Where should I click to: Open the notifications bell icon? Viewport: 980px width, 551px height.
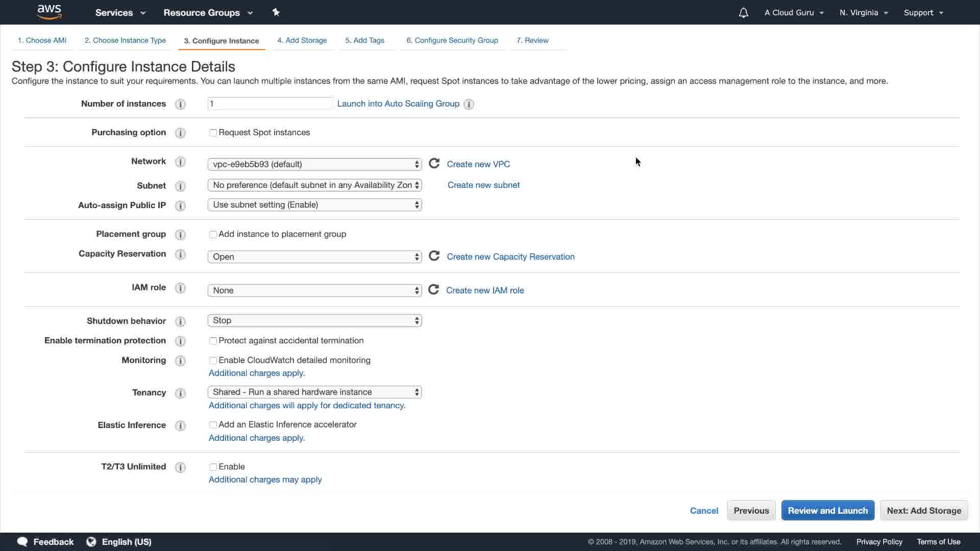pyautogui.click(x=743, y=13)
